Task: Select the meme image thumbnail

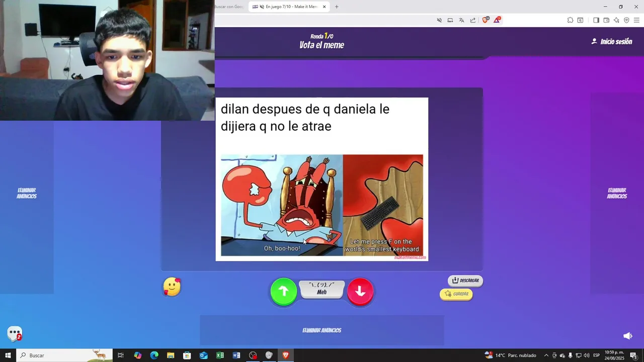Action: [x=322, y=179]
